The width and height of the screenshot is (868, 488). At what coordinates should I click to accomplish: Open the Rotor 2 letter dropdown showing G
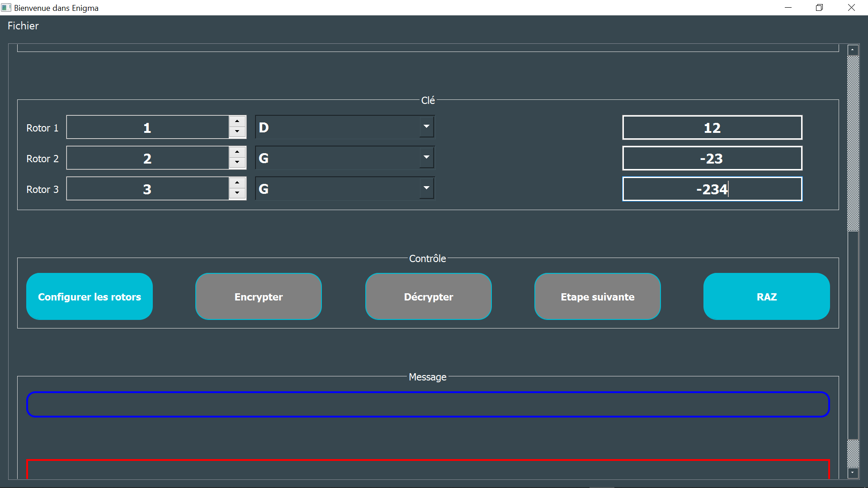(425, 157)
